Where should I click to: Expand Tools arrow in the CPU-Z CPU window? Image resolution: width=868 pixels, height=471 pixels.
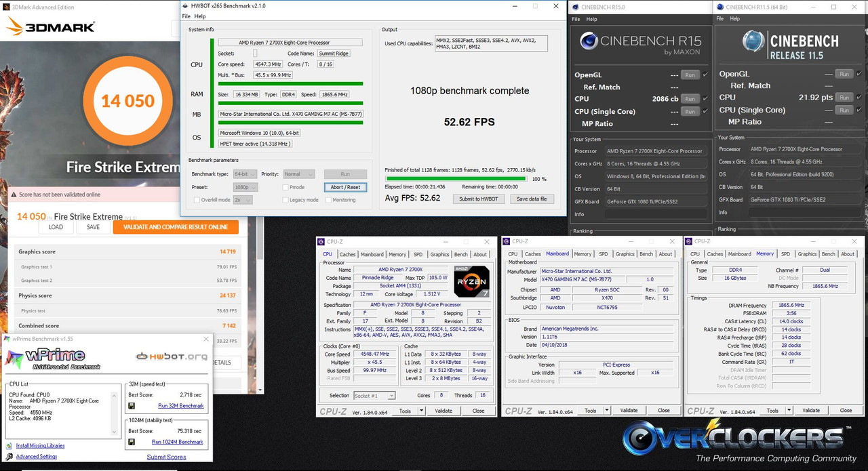(x=421, y=411)
